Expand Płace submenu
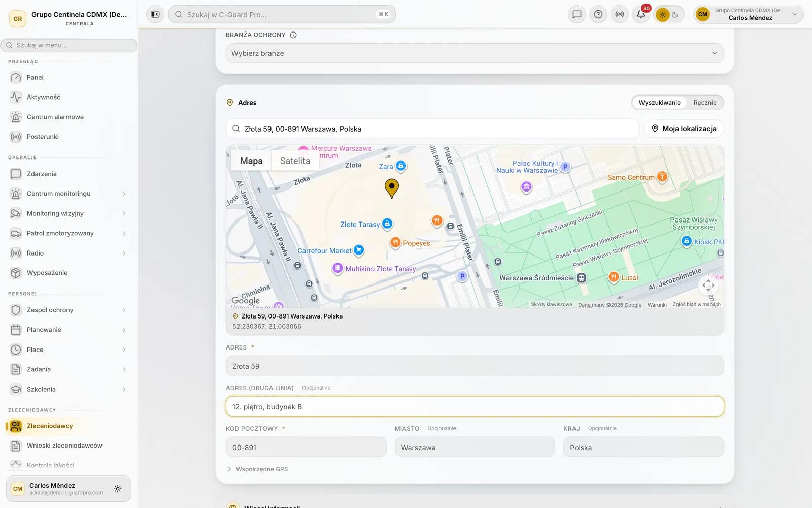812x508 pixels. [x=124, y=350]
